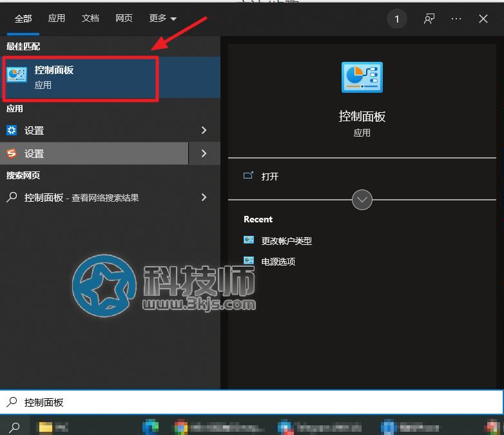Click the blue gear Settings app icon

[x=12, y=130]
